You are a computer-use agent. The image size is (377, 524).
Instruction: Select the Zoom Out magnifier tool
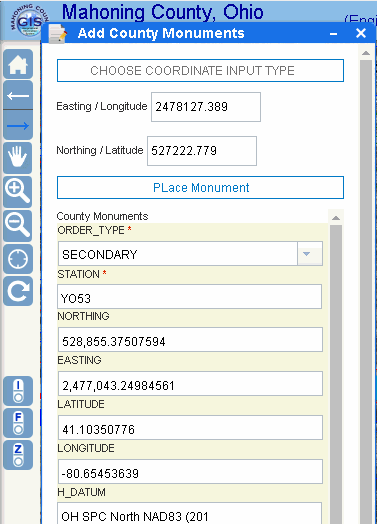coord(18,226)
